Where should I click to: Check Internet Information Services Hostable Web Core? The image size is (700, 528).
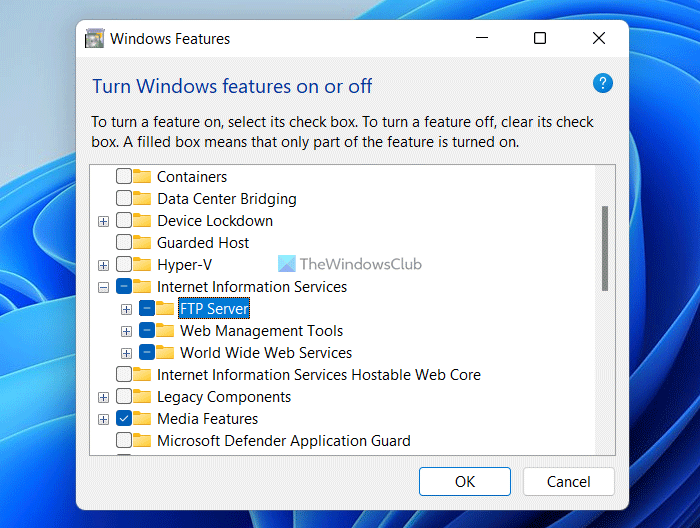point(124,374)
